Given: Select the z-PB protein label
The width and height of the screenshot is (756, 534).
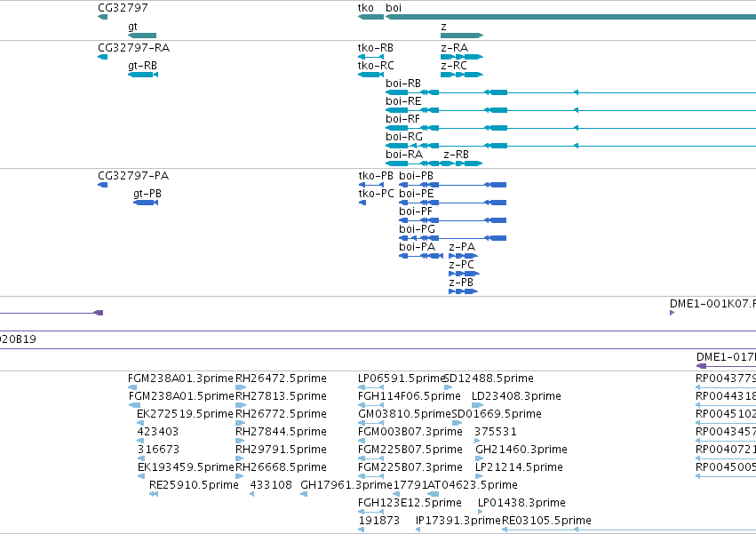Looking at the screenshot, I should tap(461, 283).
